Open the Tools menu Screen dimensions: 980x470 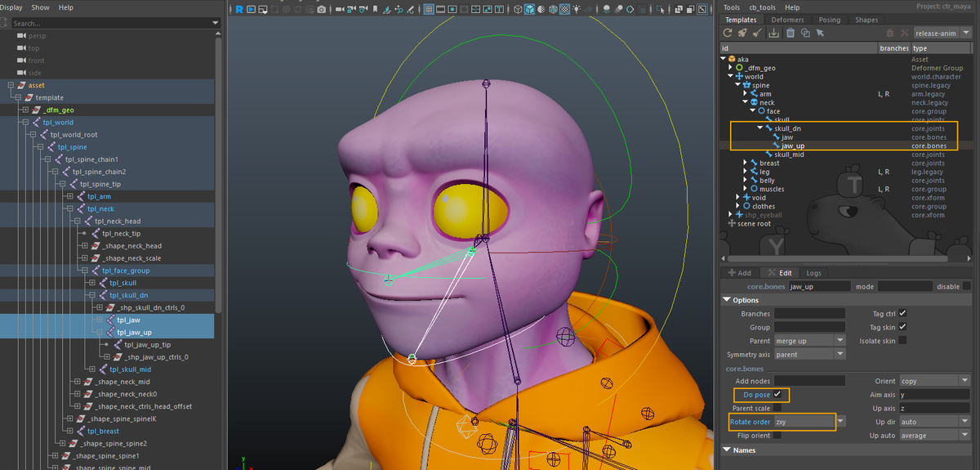[x=731, y=7]
